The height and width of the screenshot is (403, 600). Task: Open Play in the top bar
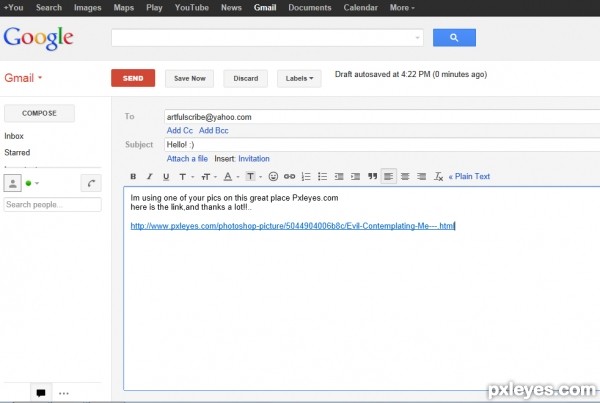[154, 8]
